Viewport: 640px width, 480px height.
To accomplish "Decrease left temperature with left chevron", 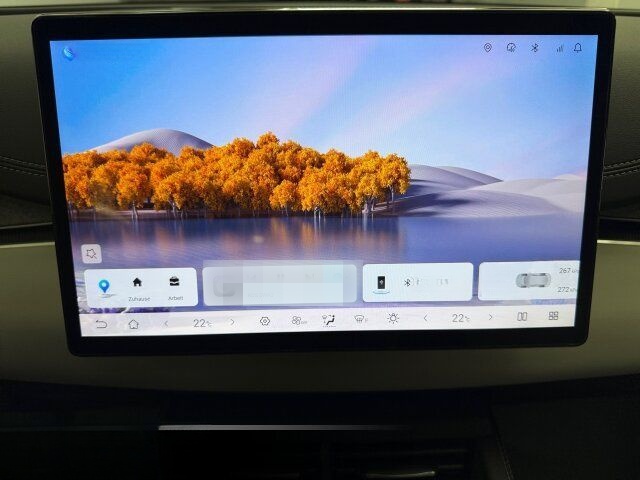I will pos(166,323).
